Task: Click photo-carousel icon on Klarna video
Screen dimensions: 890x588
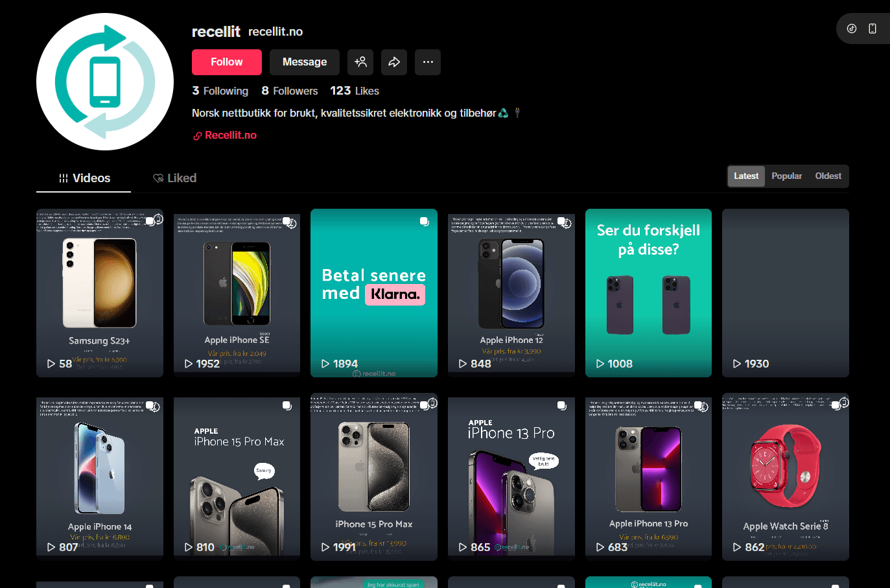Action: click(x=424, y=222)
